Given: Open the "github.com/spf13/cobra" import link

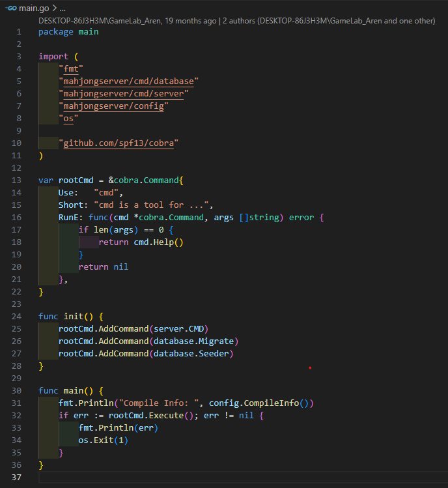Looking at the screenshot, I should pyautogui.click(x=119, y=143).
